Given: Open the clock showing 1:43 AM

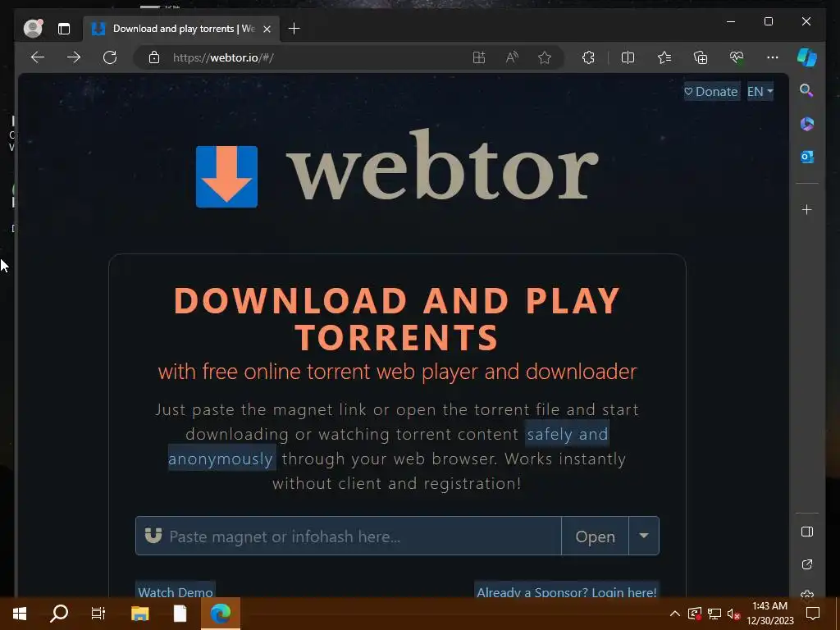Looking at the screenshot, I should click(x=769, y=614).
